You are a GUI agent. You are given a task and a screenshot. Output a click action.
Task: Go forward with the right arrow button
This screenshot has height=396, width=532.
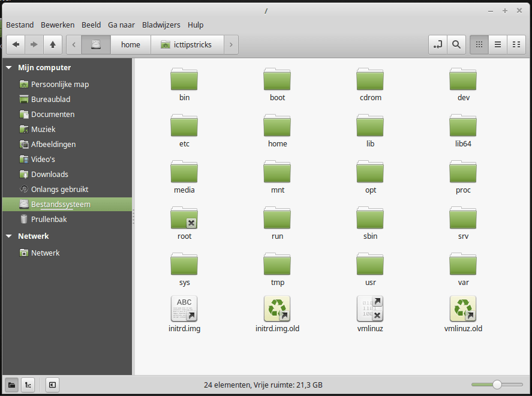click(34, 44)
